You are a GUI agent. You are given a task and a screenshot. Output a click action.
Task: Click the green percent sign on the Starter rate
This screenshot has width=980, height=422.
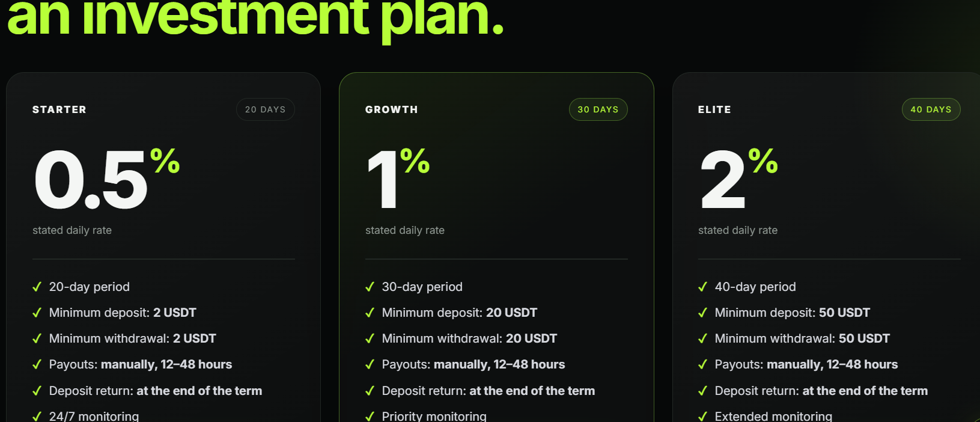(x=165, y=161)
